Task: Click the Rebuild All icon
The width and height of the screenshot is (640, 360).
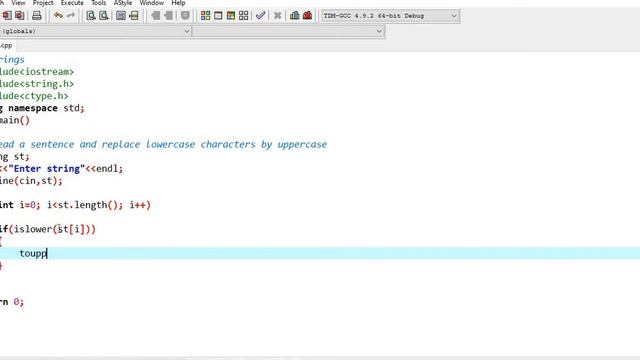Action: coord(244,16)
